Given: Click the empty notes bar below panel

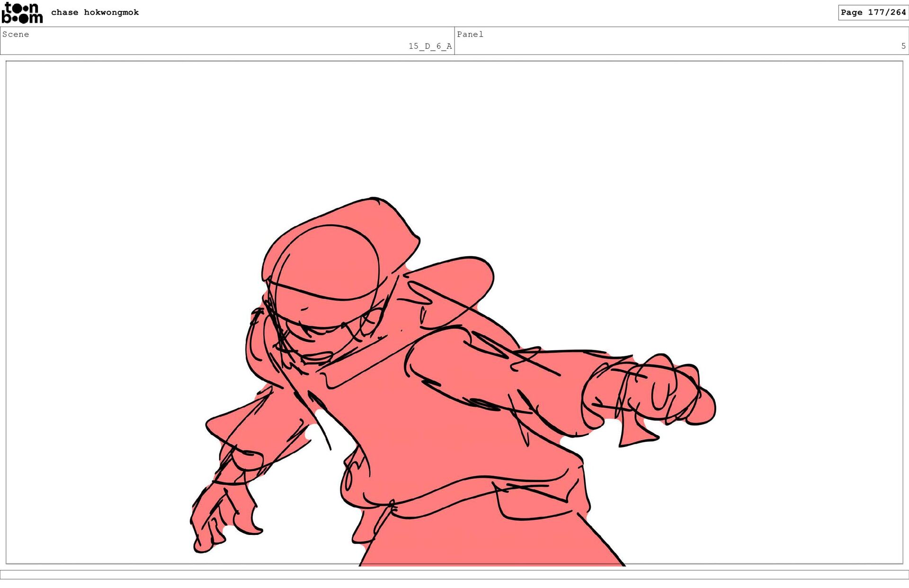Looking at the screenshot, I should click(x=454, y=574).
